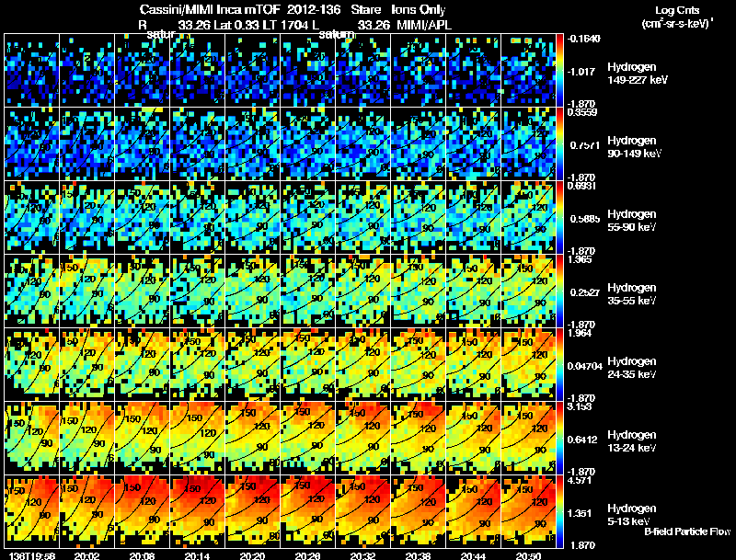Select the 35-55 keV image panel at 20:44
The image size is (736, 560).
[473, 291]
